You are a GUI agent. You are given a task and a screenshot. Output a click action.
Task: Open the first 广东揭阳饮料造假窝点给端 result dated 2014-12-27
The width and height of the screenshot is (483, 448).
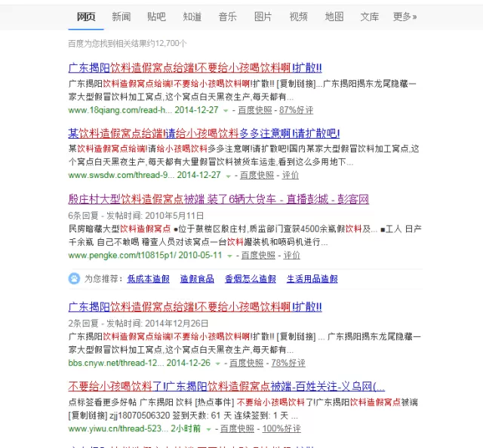pyautogui.click(x=195, y=68)
